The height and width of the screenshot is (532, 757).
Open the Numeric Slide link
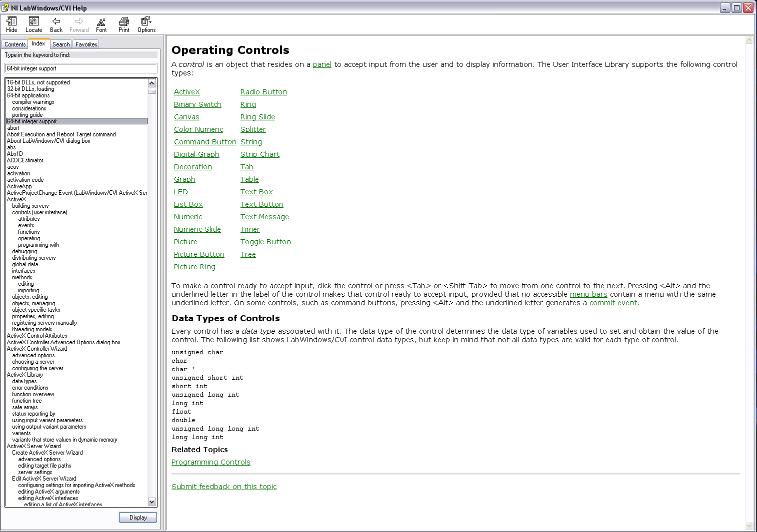[x=197, y=229]
